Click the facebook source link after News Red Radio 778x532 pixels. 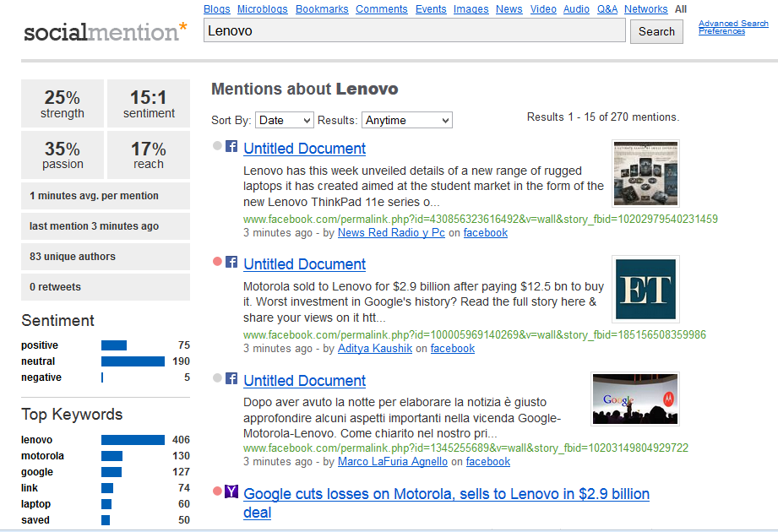click(x=485, y=232)
